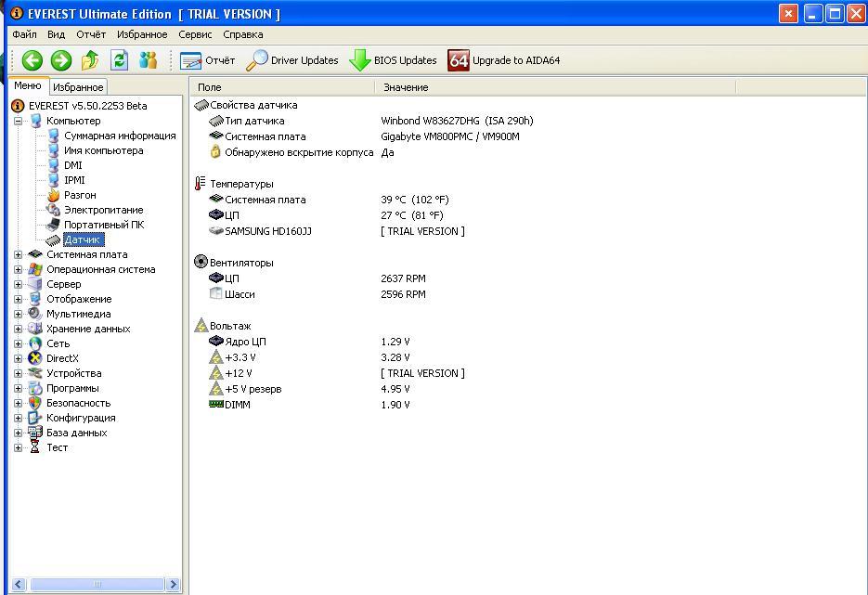Expand the Хранение данных tree node
The height and width of the screenshot is (595, 868).
[x=19, y=329]
